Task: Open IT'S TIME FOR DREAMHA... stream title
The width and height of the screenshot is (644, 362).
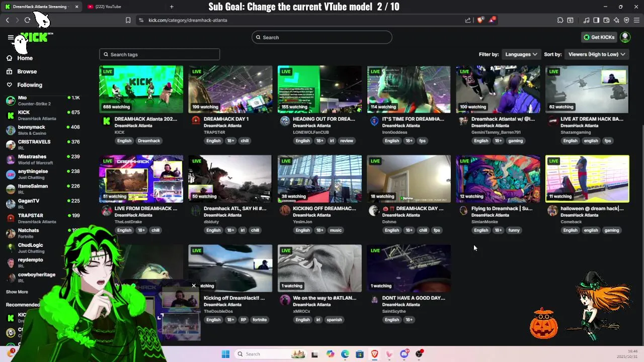Action: point(413,119)
